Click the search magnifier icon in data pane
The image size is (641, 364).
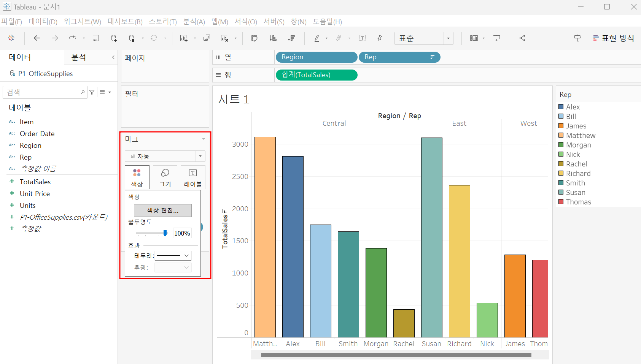pyautogui.click(x=83, y=92)
